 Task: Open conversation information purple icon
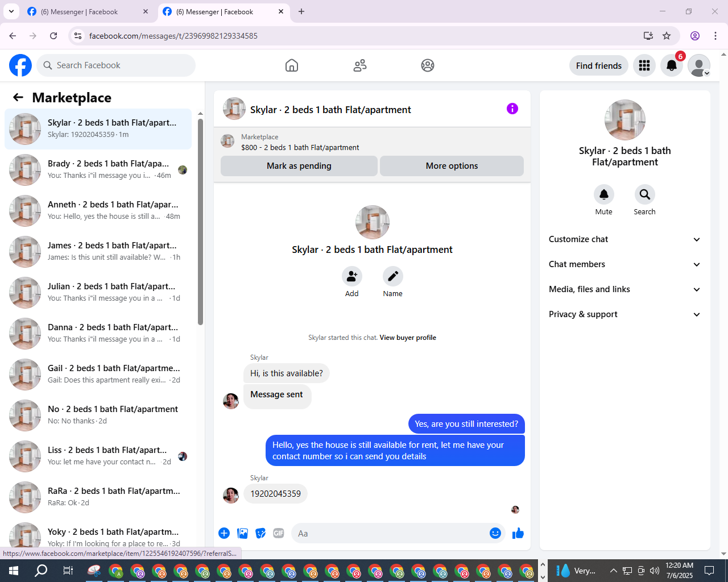[512, 109]
